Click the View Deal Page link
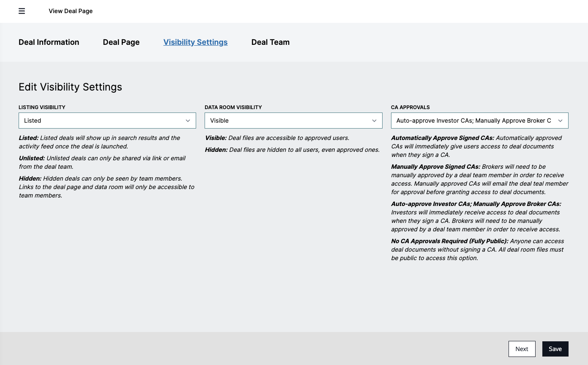 [x=71, y=11]
